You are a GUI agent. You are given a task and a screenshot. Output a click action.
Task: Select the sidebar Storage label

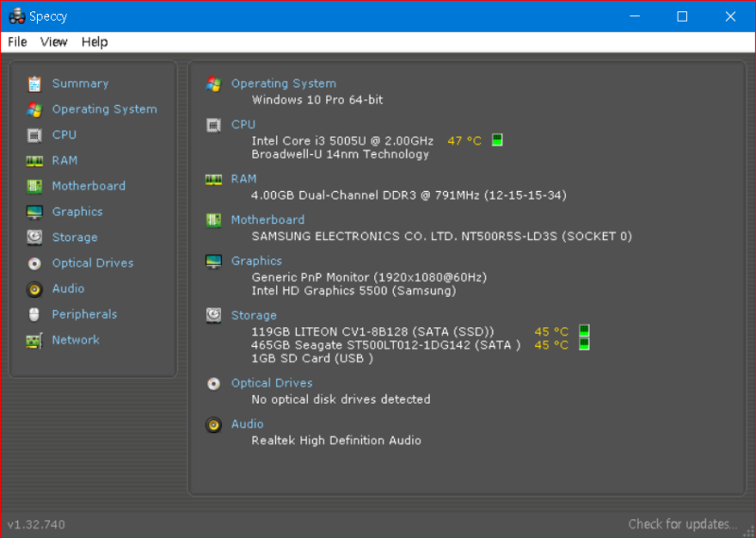point(75,237)
